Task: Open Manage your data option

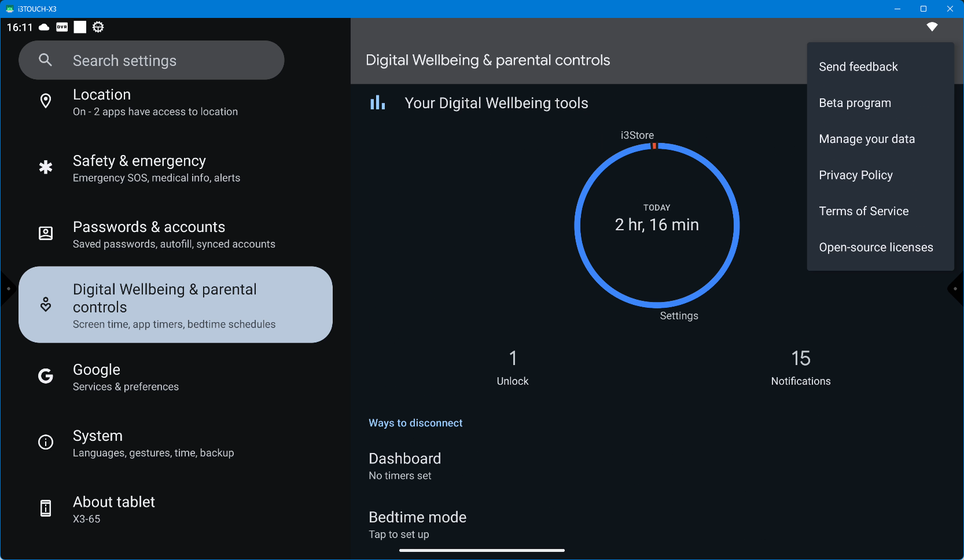Action: tap(866, 139)
